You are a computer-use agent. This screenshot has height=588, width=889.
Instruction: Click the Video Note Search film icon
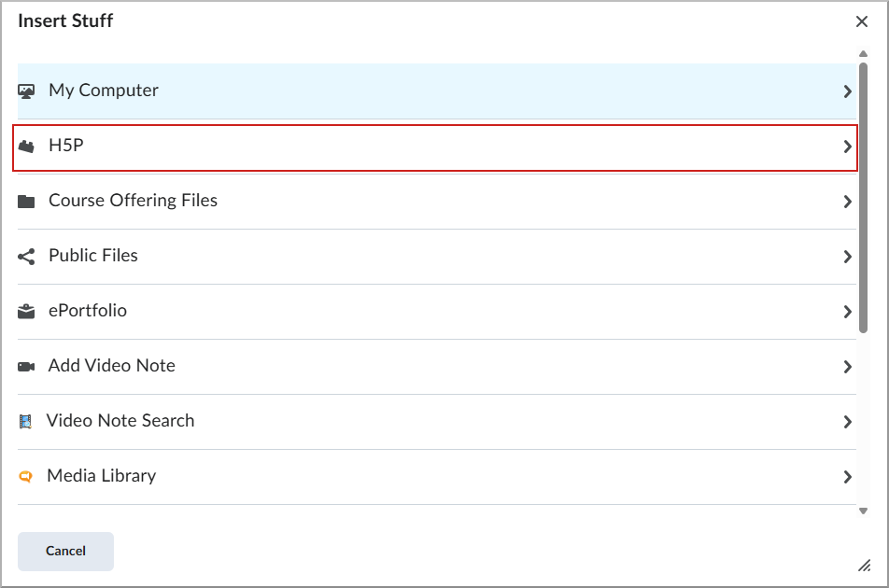click(x=26, y=422)
